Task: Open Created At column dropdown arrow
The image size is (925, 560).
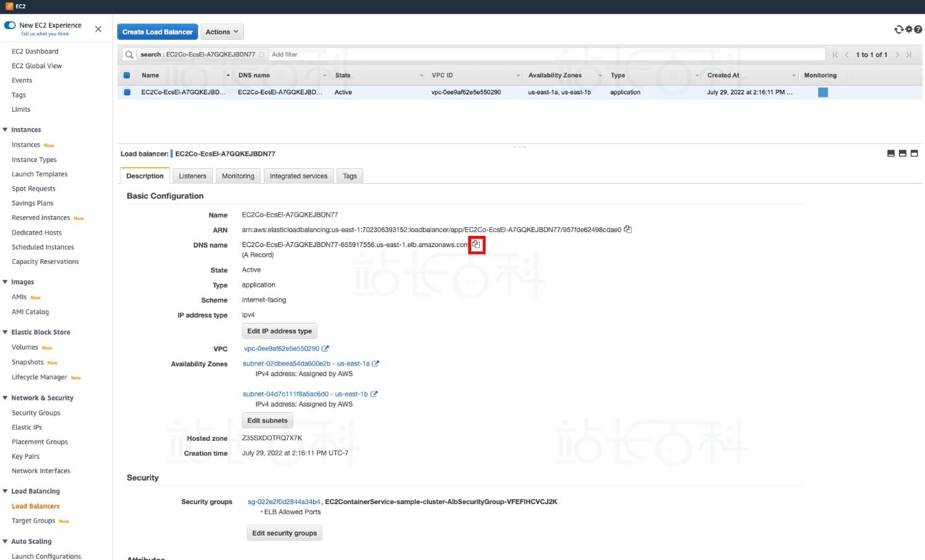Action: [794, 76]
